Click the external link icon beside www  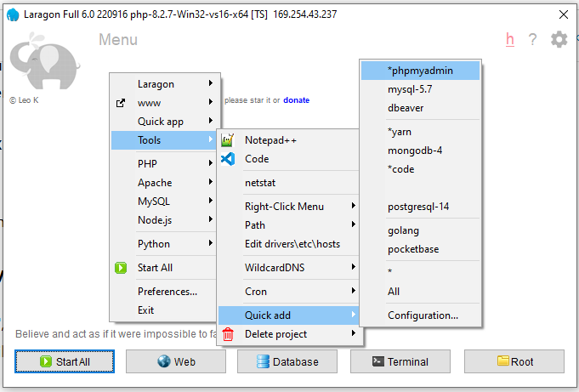[x=121, y=103]
